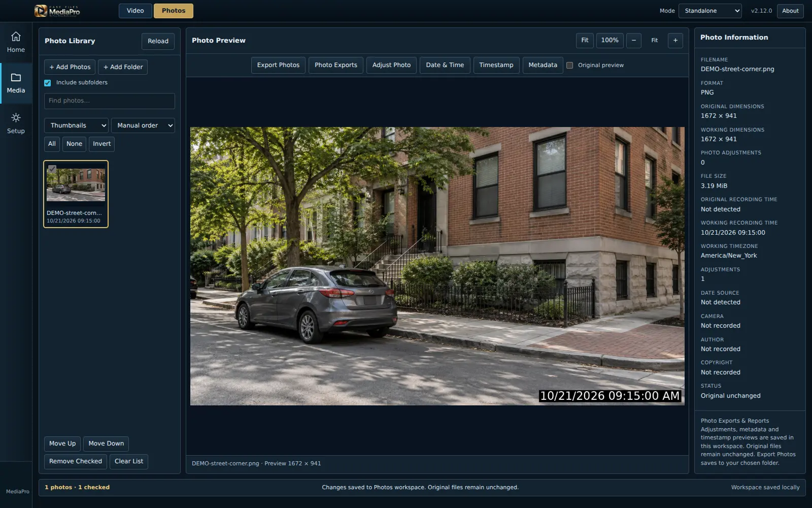Click the Move Up button
Viewport: 812px width, 508px height.
click(62, 443)
